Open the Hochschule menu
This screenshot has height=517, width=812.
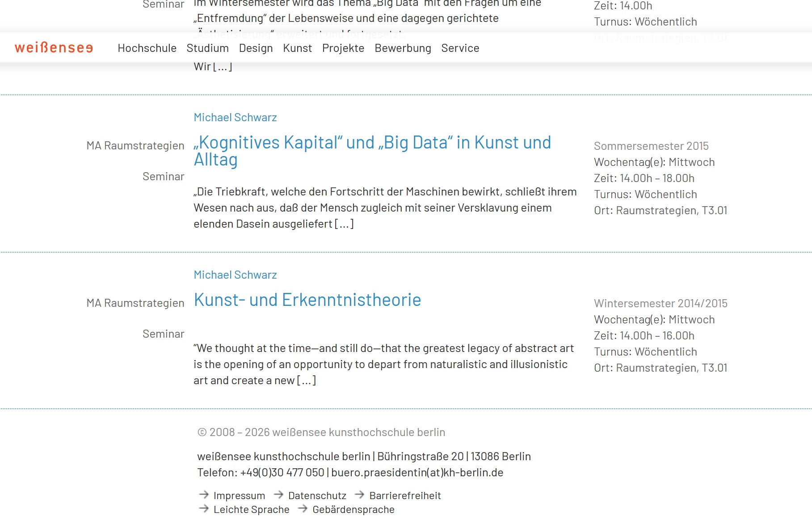[147, 48]
